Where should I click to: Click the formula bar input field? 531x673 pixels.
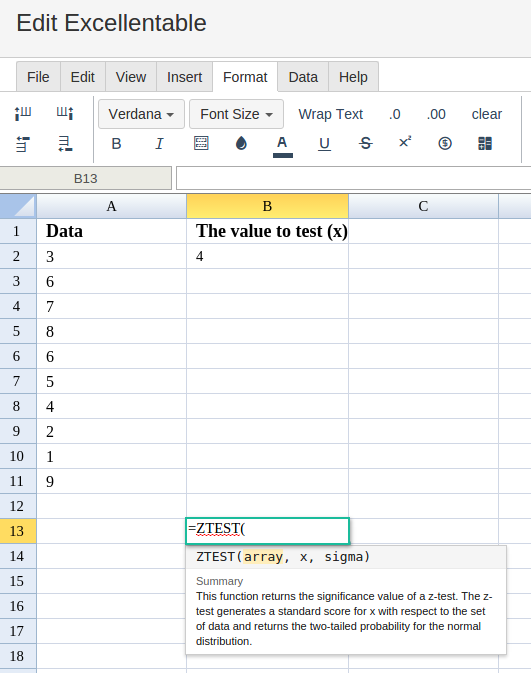354,178
